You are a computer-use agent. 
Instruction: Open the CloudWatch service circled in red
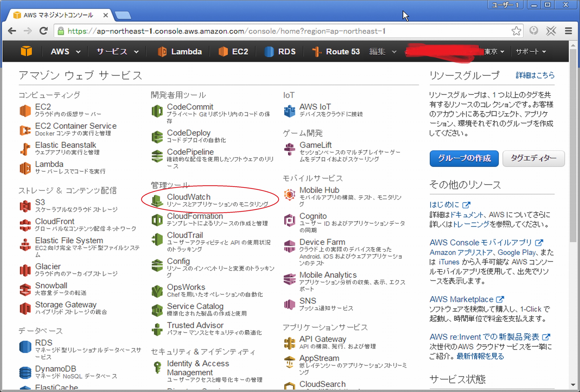pos(189,197)
